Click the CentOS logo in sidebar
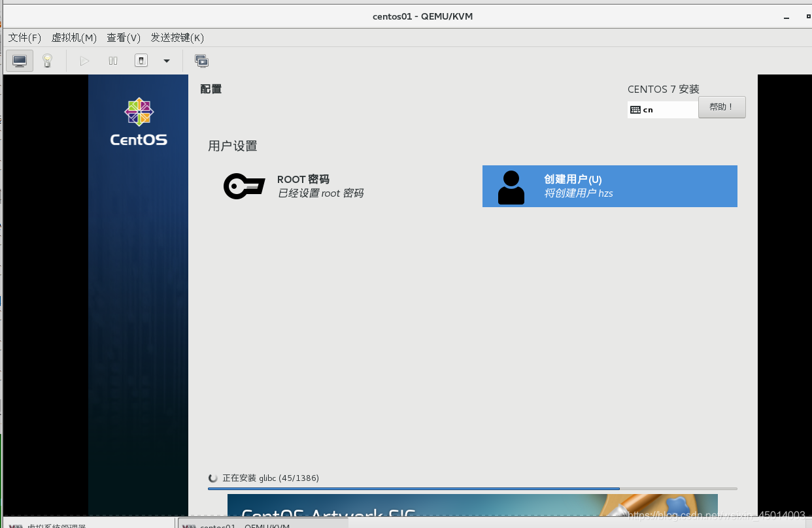Image resolution: width=812 pixels, height=528 pixels. [139, 122]
